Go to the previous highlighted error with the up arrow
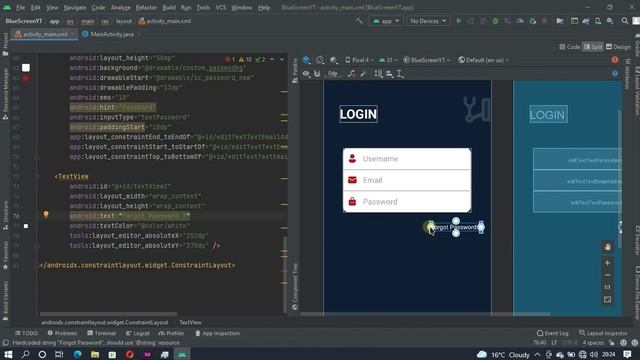Viewport: 640px width, 360px height. coord(272,60)
